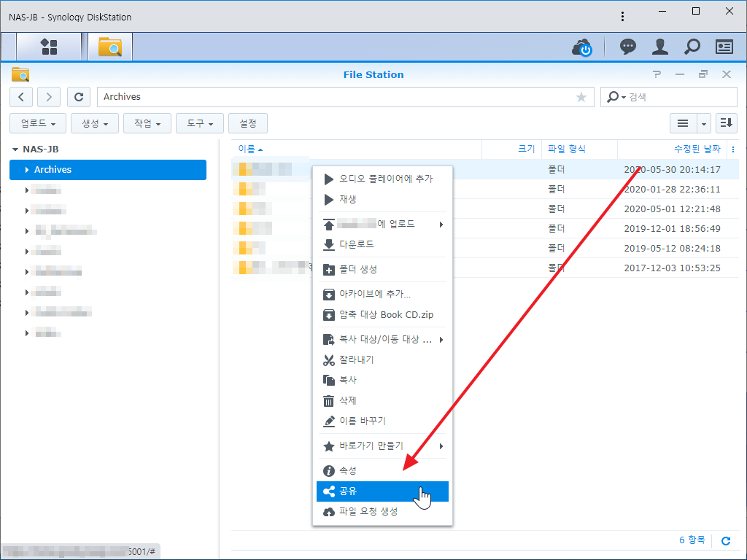Select 이름 바꾸기 in the context menu
The height and width of the screenshot is (560, 747).
pyautogui.click(x=362, y=421)
